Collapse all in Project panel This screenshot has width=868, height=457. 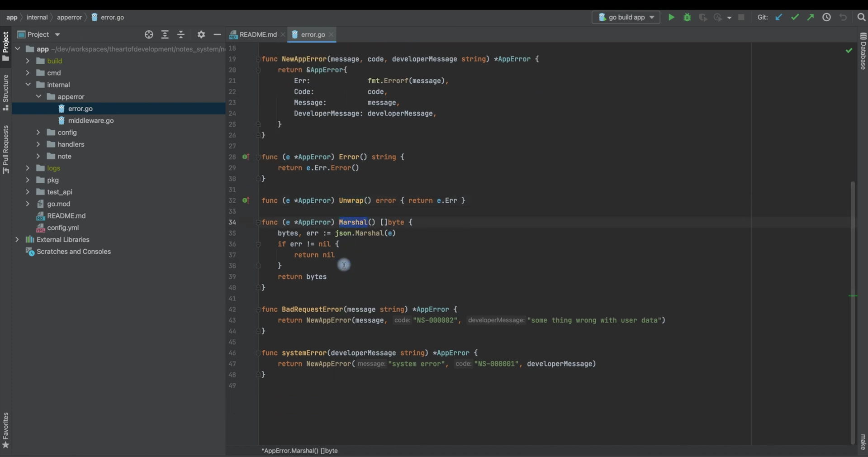point(181,34)
